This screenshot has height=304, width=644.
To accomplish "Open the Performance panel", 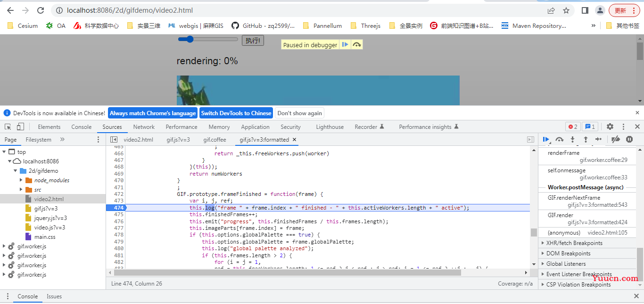I will click(182, 127).
